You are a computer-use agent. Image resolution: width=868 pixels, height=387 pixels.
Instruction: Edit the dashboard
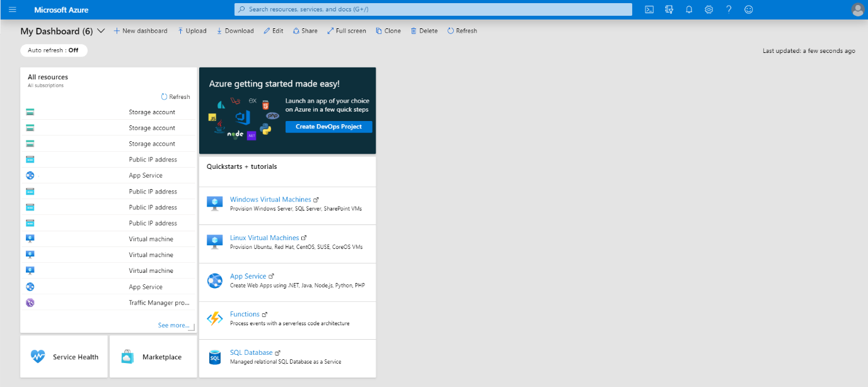pos(274,31)
